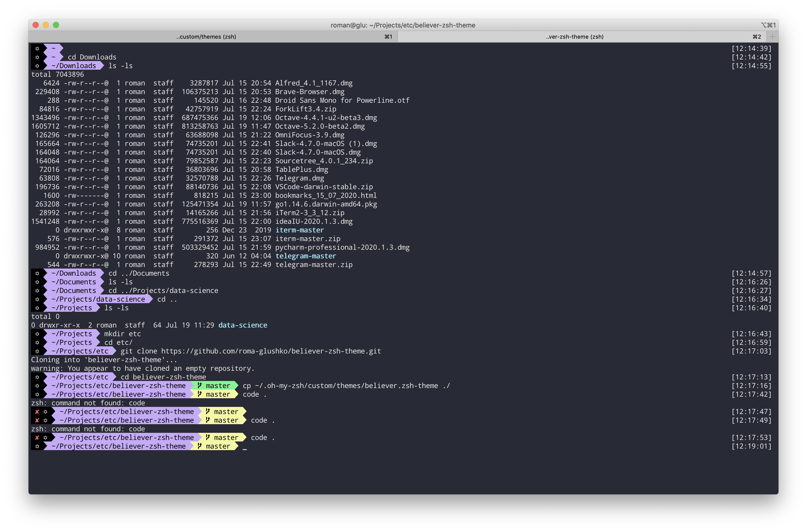Select the ..ver-zsh-theme (zsh) tab
The image size is (807, 532).
coord(574,37)
